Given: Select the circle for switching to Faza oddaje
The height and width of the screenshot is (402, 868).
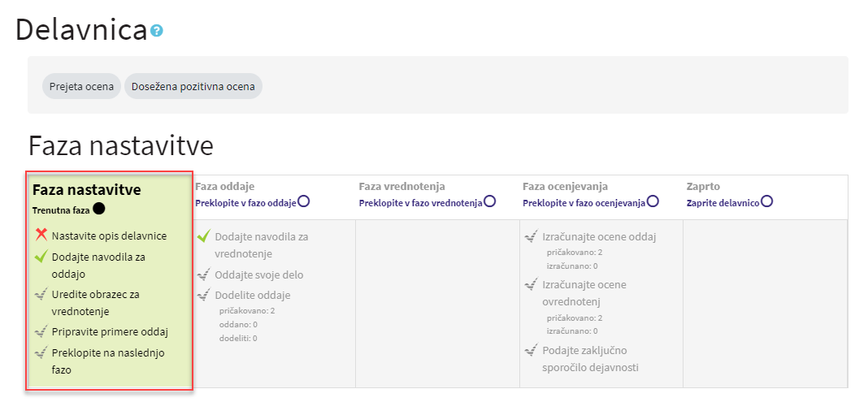Looking at the screenshot, I should (303, 201).
